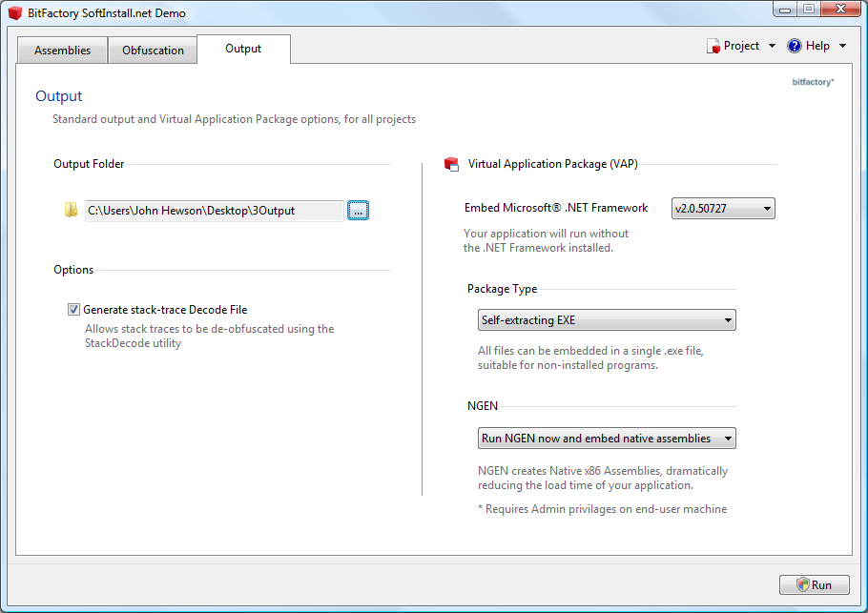This screenshot has height=613, width=868.
Task: Click 'Embed Microsoft® .NET Framework' label
Action: coord(556,208)
